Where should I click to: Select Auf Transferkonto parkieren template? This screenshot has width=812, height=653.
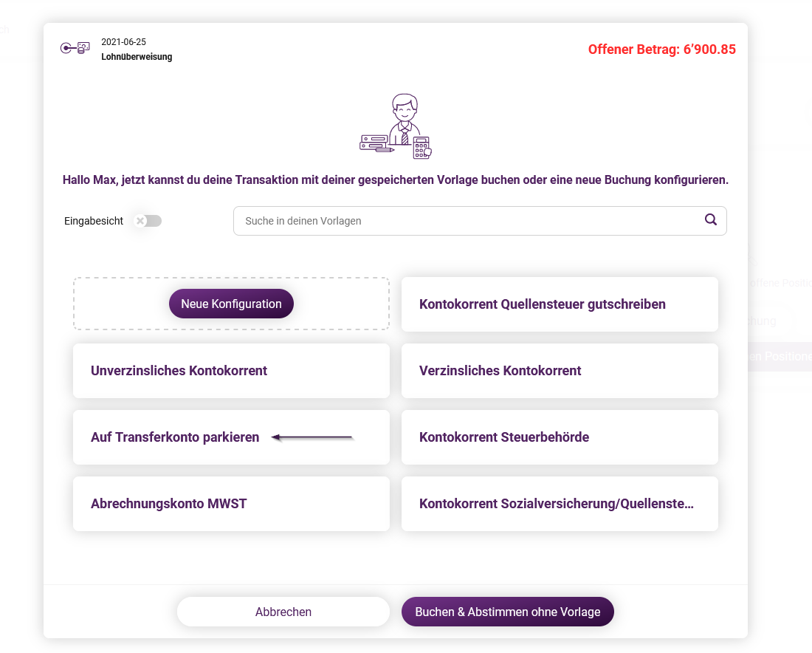pyautogui.click(x=232, y=437)
